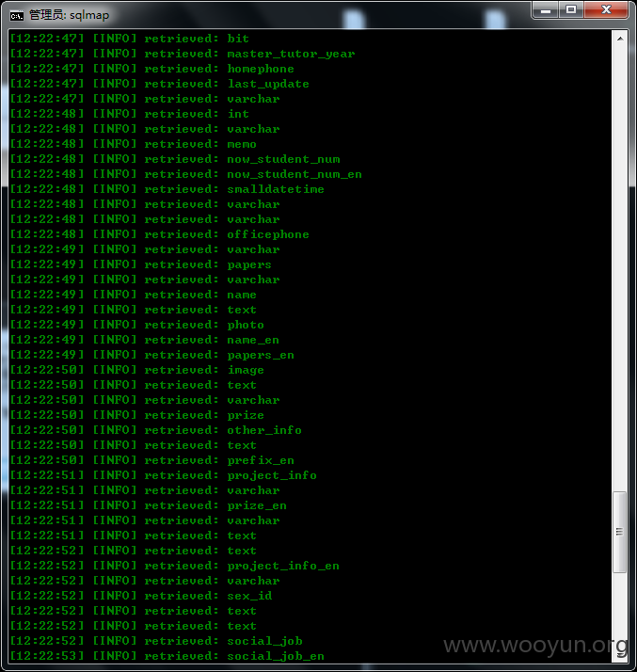
Task: Click the scrollbar up arrow
Action: [x=620, y=39]
